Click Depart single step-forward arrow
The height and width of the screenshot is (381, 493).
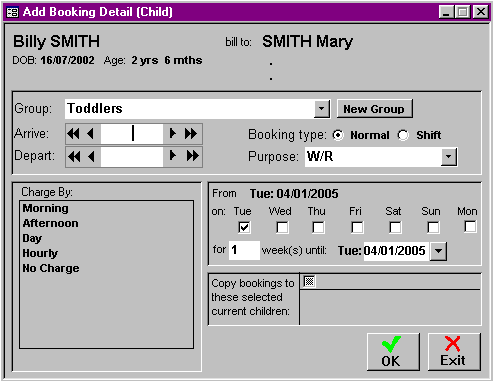click(x=173, y=156)
